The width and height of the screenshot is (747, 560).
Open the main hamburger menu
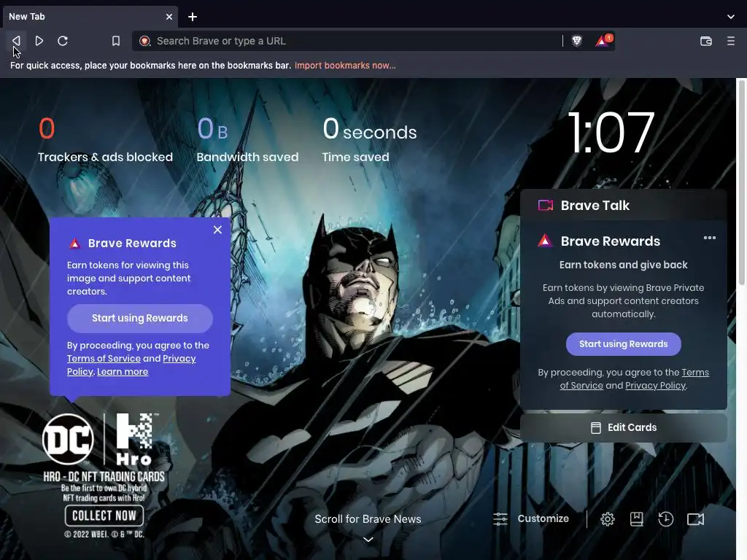coord(731,41)
